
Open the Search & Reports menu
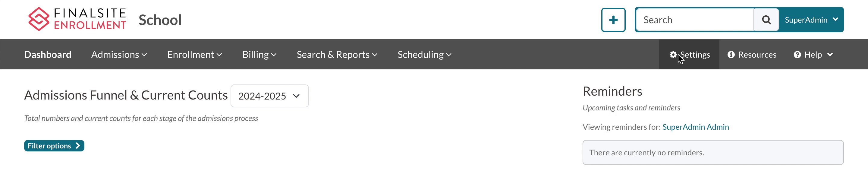337,55
